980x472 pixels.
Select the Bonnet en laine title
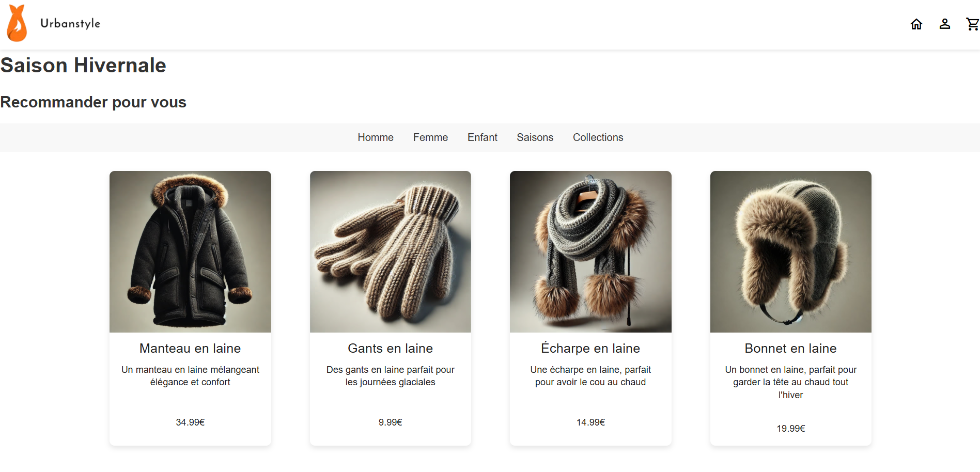tap(791, 349)
